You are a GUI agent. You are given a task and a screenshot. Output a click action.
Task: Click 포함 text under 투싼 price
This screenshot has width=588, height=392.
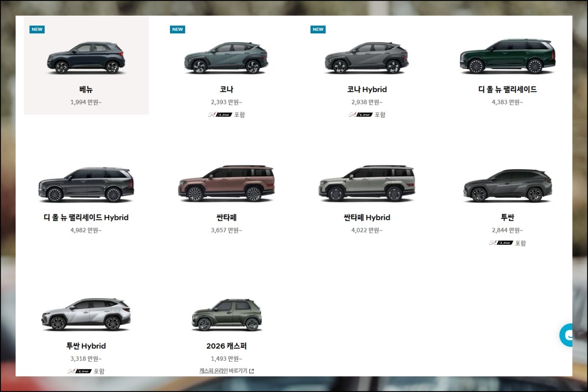(520, 243)
